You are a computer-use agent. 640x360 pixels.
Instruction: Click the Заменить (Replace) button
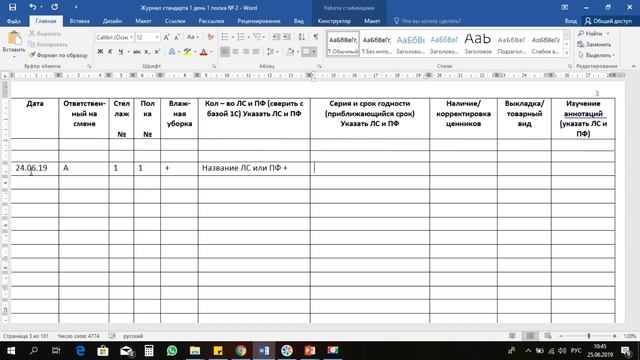click(x=594, y=44)
